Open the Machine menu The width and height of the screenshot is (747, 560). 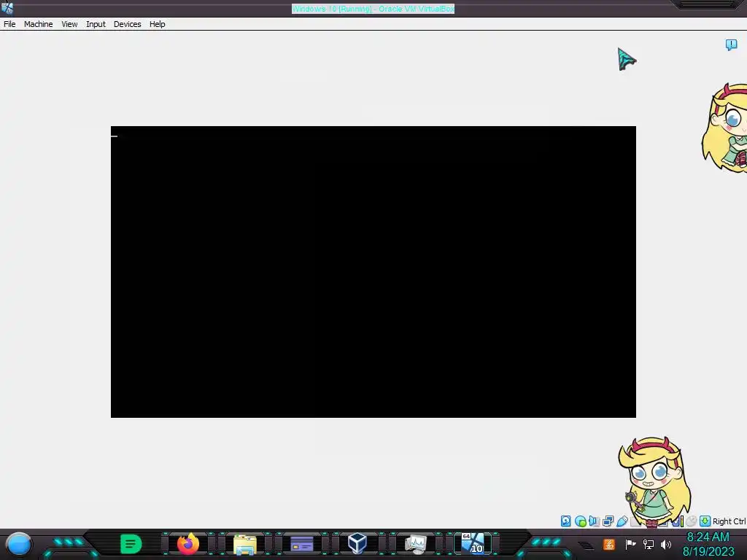(38, 24)
